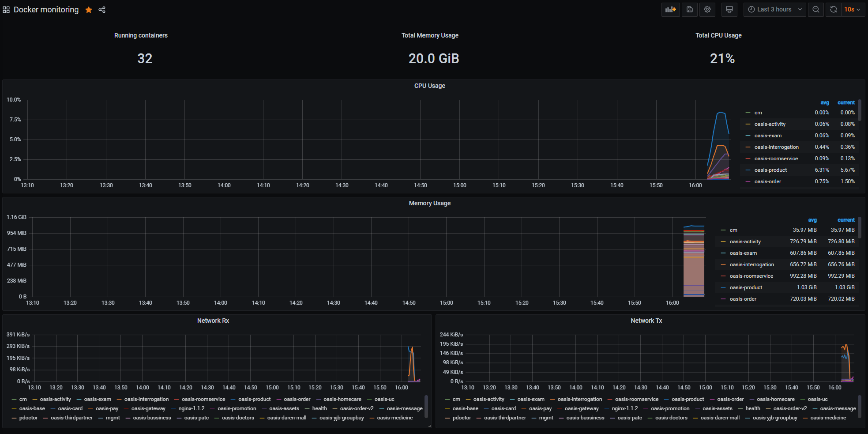Open the dashboards grid icon
Viewport: 868px width, 434px height.
[x=6, y=10]
